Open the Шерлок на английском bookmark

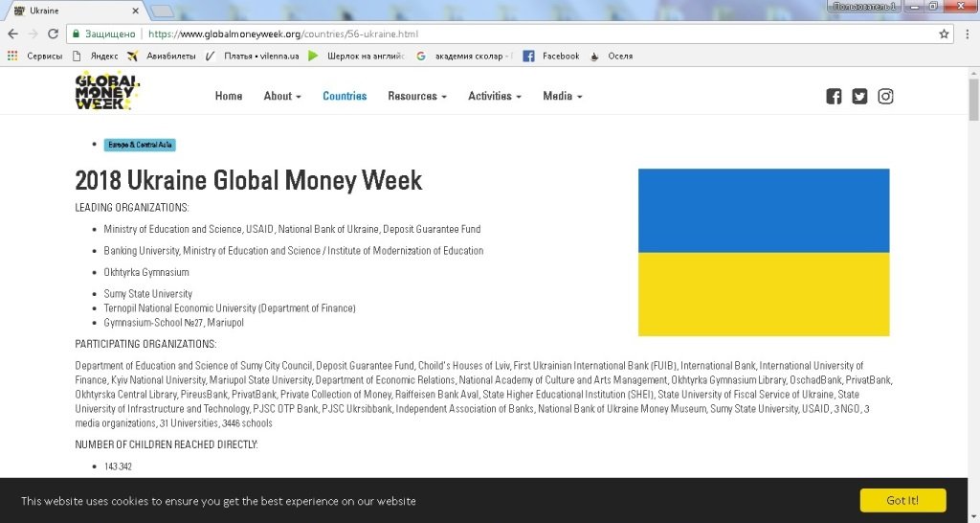[356, 56]
